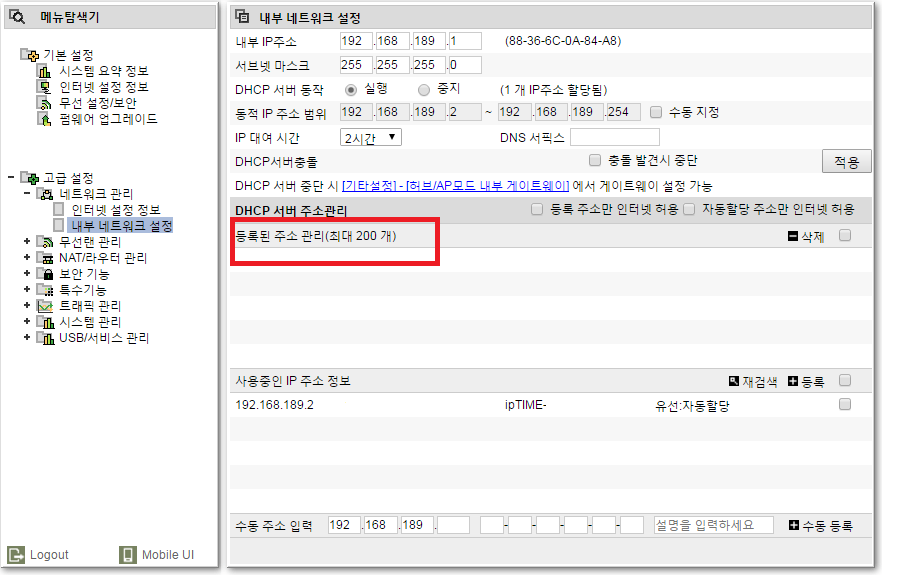Click the page icon beside 내부 네트워크 설정

[x=59, y=225]
